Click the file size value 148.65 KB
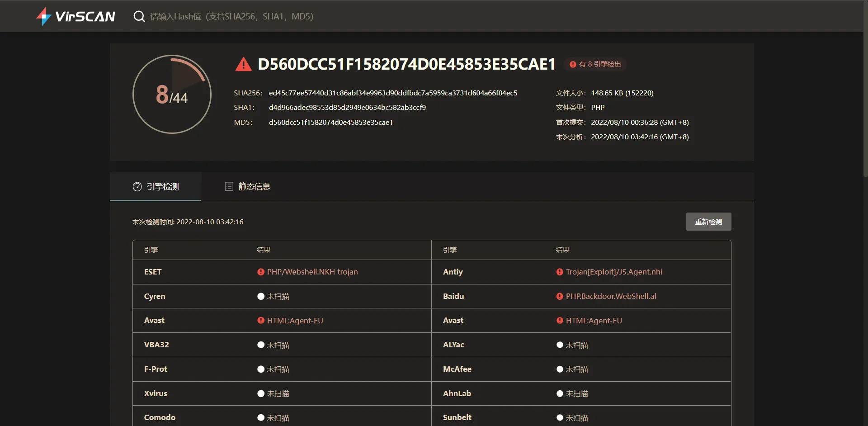The height and width of the screenshot is (426, 868). [622, 93]
